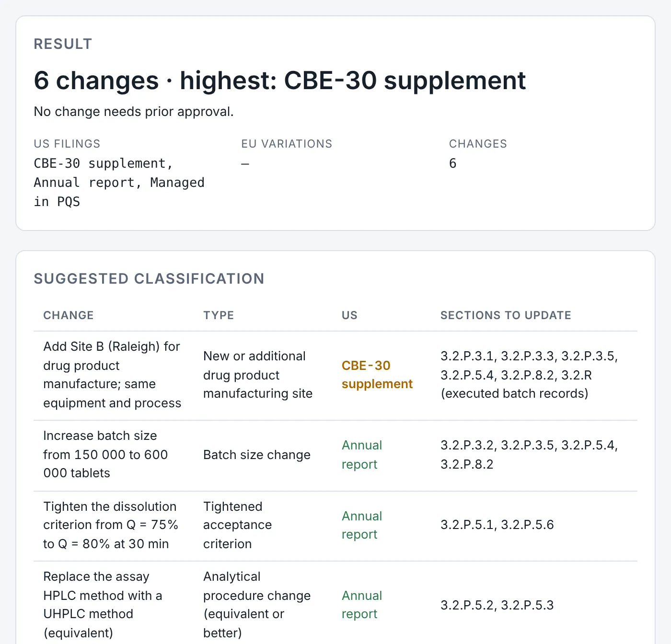Select the 'No change needs prior approval.' text
This screenshot has height=644, width=671.
[134, 112]
